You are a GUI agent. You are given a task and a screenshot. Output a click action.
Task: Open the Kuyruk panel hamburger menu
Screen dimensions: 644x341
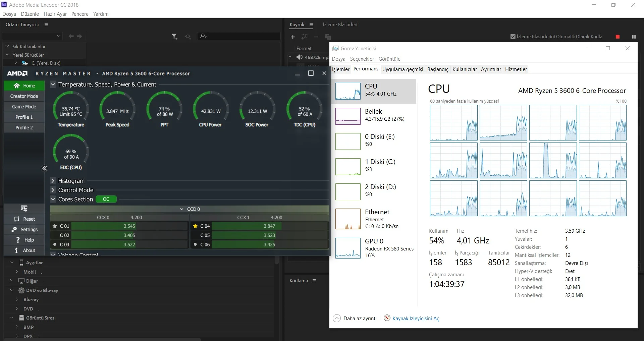tap(311, 25)
